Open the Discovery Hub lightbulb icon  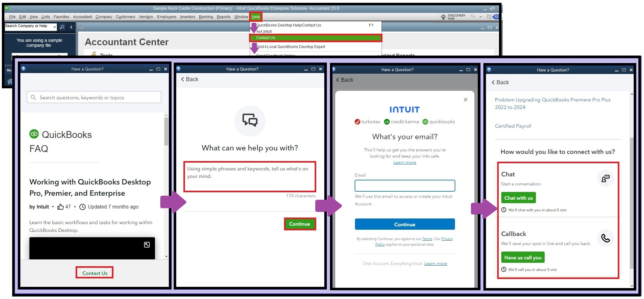pos(443,17)
